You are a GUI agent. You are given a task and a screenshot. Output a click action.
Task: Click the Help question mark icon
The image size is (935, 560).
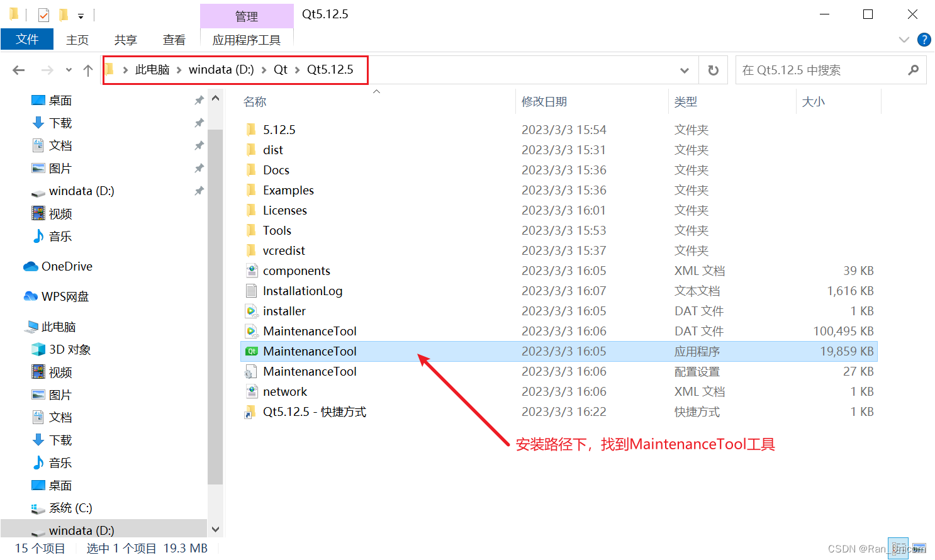(924, 40)
